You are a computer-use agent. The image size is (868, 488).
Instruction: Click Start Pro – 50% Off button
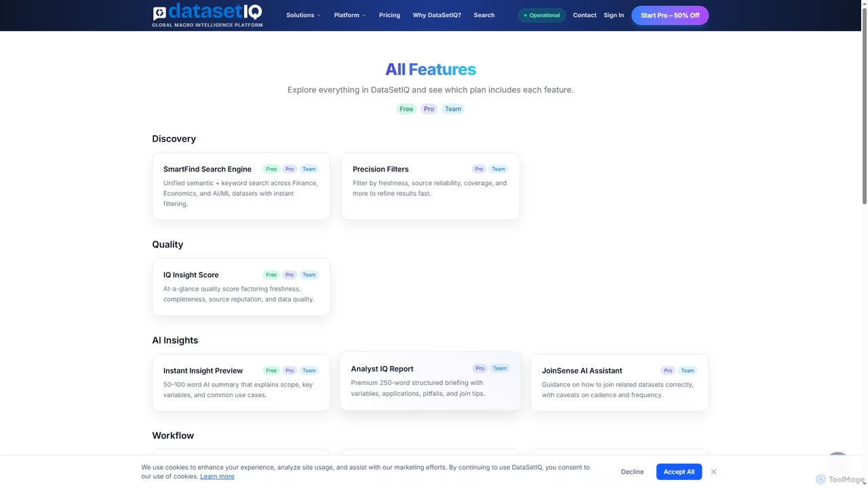[x=670, y=15]
